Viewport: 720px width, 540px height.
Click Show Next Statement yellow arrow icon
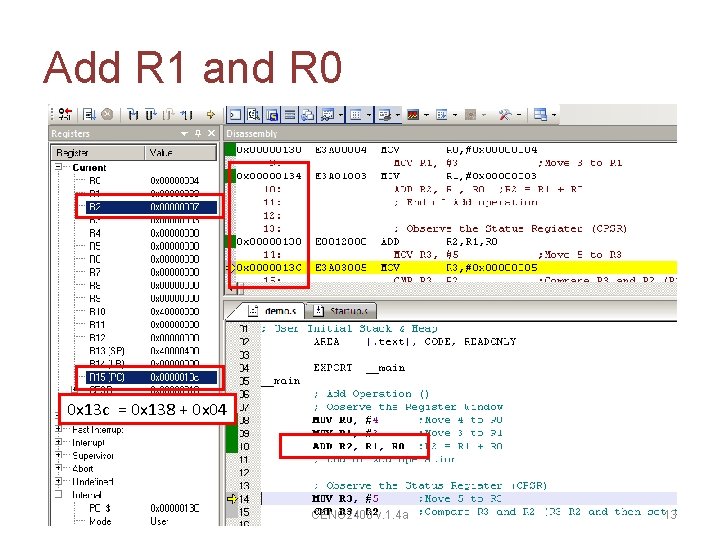(x=211, y=114)
